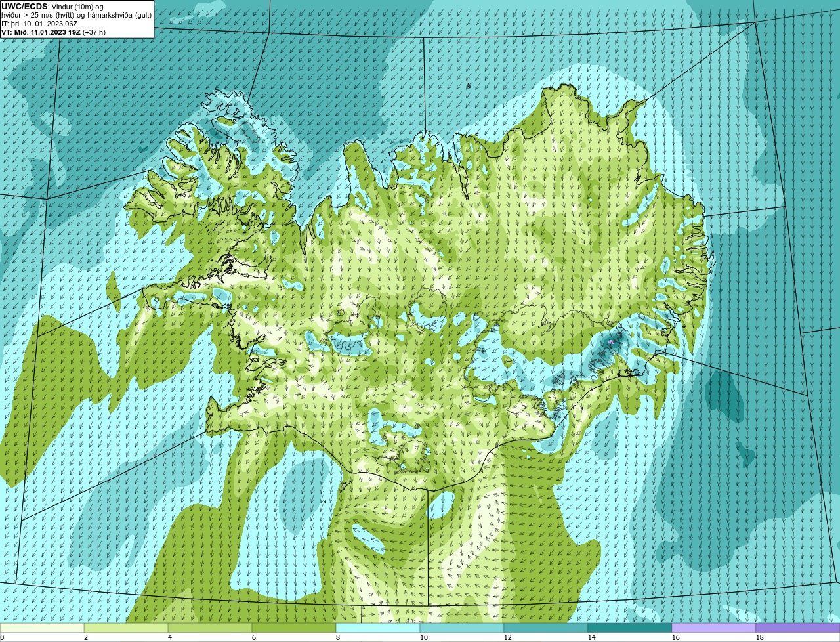Click the light green 2–4 m/s legend swatch

click(x=126, y=628)
